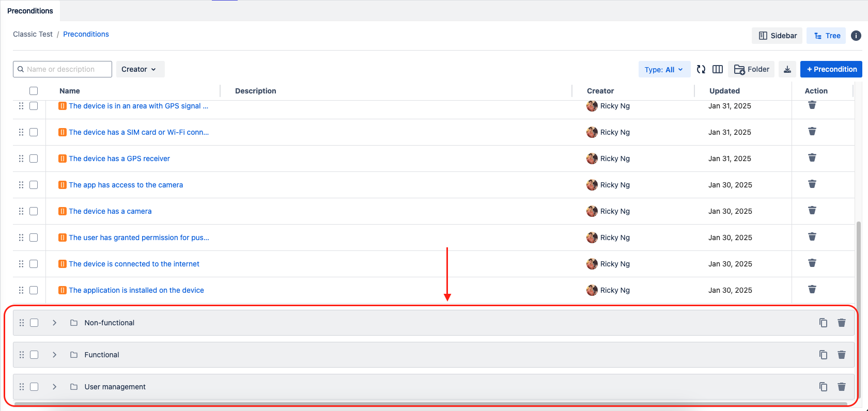Open the info icon next to Tree
Viewport: 868px width, 411px height.
pos(856,36)
